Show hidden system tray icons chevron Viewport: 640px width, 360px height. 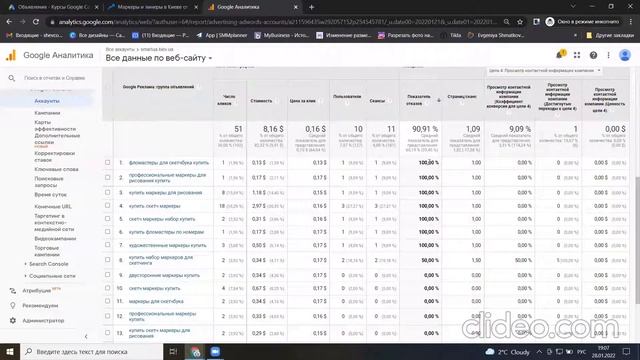coord(540,351)
